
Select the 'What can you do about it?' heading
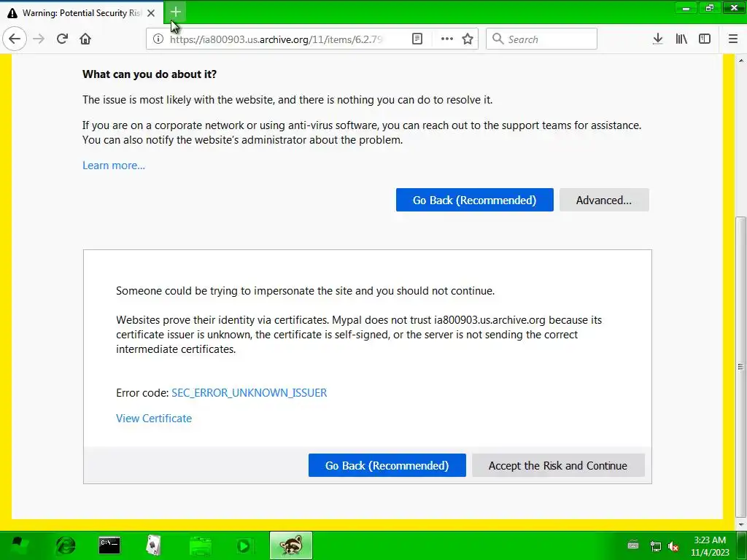point(150,74)
